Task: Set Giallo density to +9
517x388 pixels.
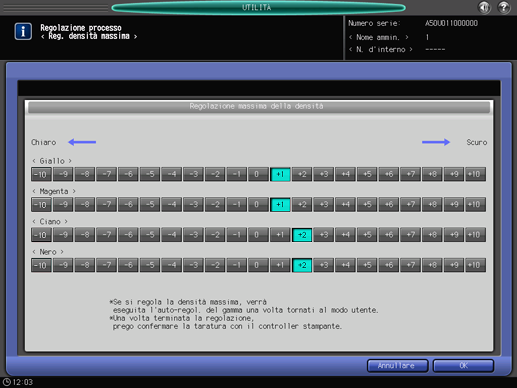Action: 454,174
